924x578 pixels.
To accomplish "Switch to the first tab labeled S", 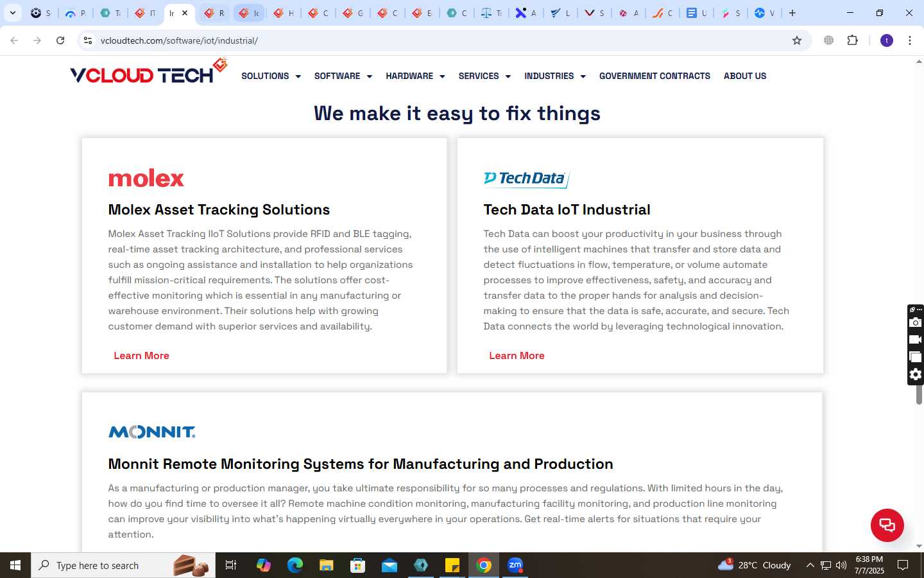I will (40, 13).
